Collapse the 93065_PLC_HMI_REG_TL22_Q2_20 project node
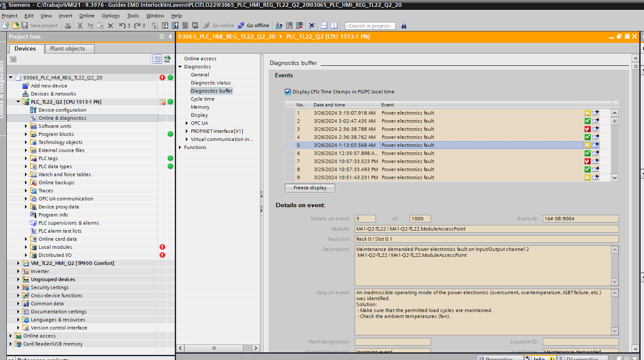Image resolution: width=644 pixels, height=360 pixels. tap(11, 77)
